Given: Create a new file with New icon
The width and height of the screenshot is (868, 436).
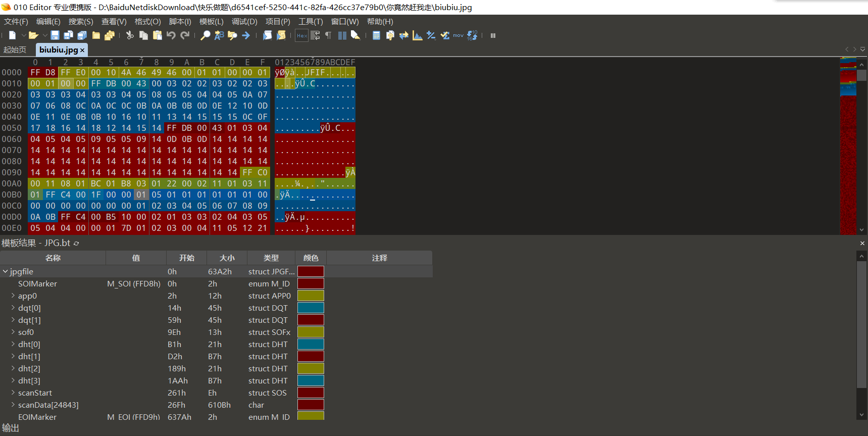Looking at the screenshot, I should tap(13, 35).
